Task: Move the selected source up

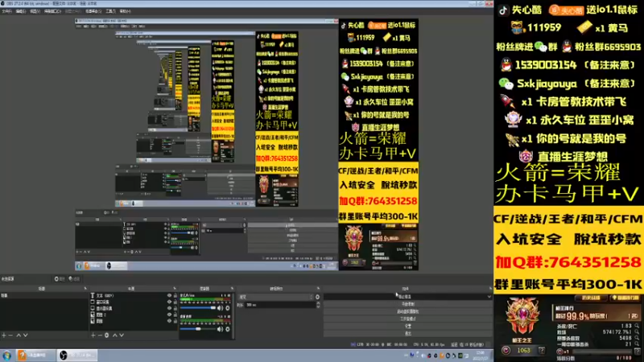Action: tap(115, 335)
